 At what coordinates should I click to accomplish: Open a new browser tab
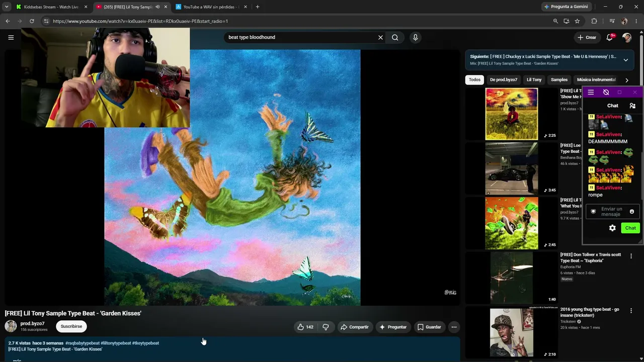(x=258, y=7)
